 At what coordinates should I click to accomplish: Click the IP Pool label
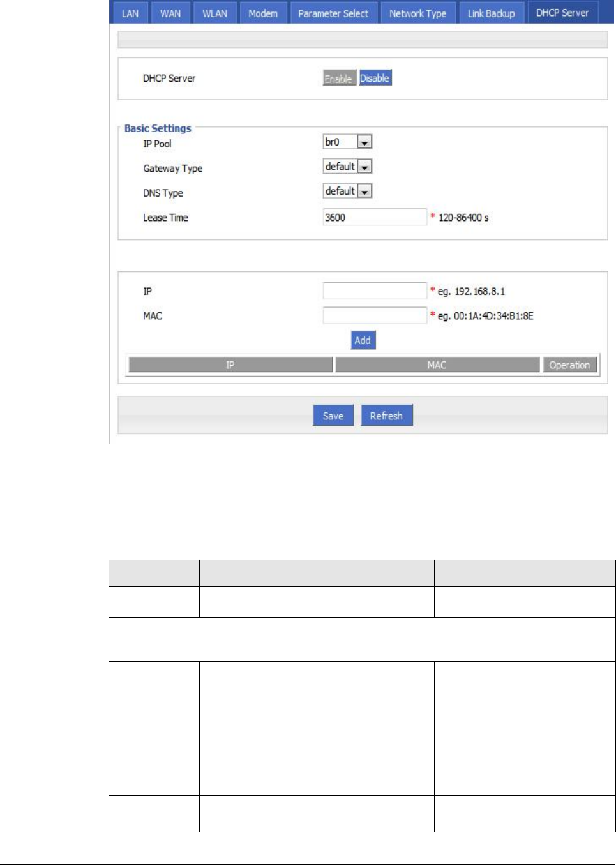pyautogui.click(x=157, y=144)
